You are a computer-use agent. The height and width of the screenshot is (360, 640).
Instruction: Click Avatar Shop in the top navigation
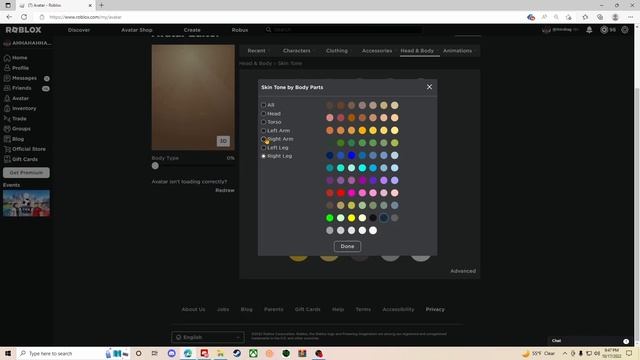(137, 30)
